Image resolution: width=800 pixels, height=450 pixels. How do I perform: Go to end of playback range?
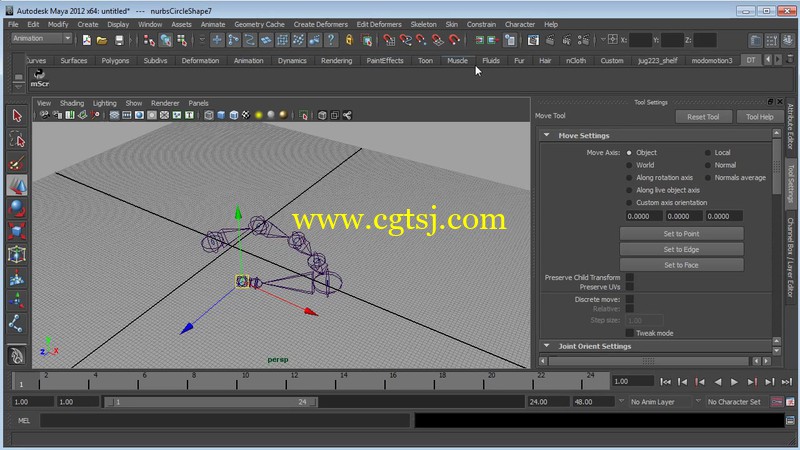click(x=787, y=382)
